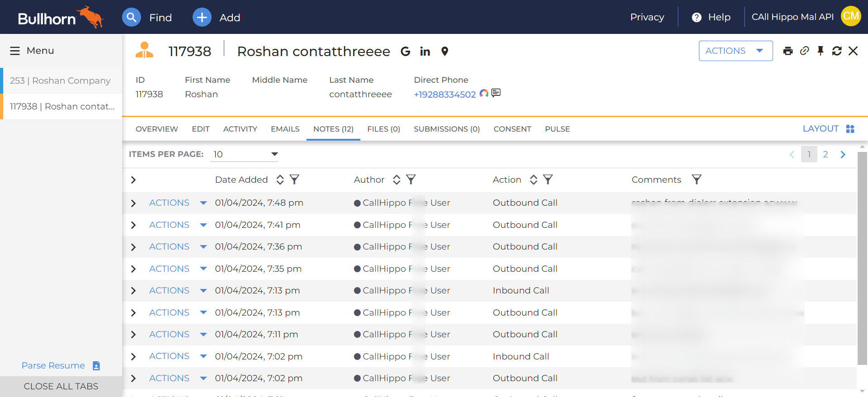The height and width of the screenshot is (397, 868).
Task: Filter the Action column
Action: (x=548, y=180)
